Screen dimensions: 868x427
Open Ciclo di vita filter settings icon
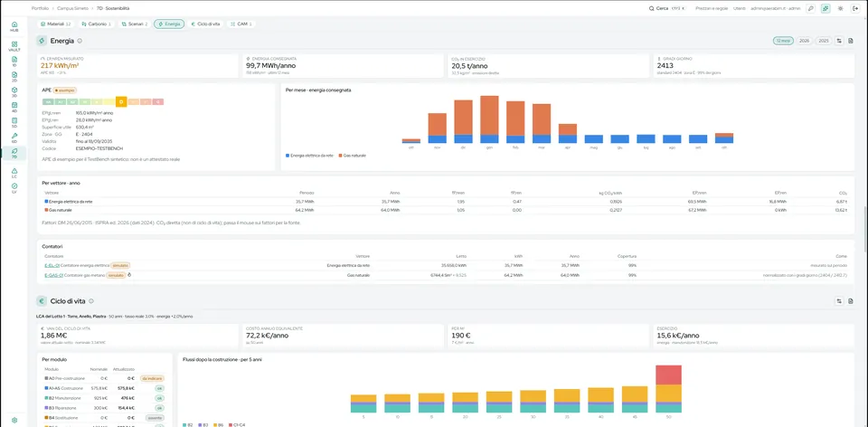click(x=839, y=300)
